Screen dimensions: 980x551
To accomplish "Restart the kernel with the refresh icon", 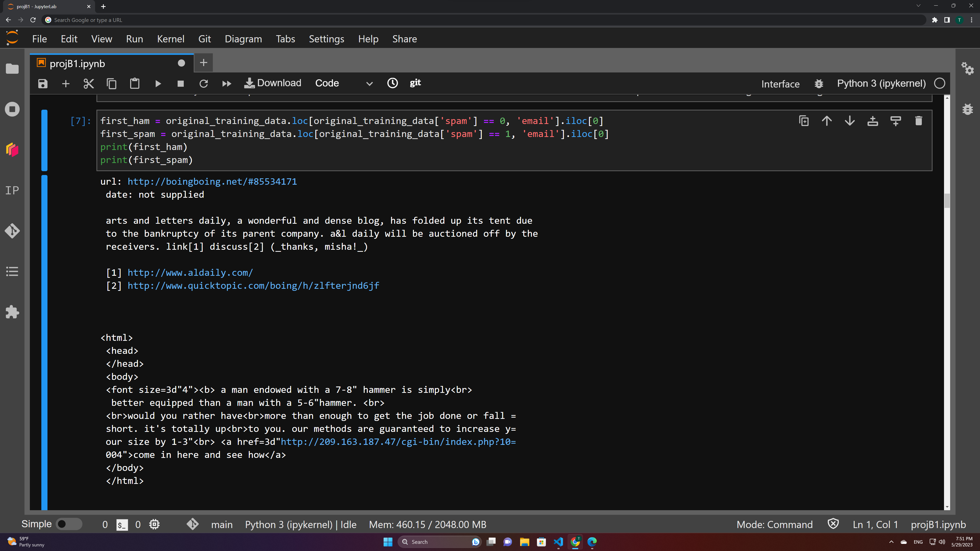I will pyautogui.click(x=204, y=83).
